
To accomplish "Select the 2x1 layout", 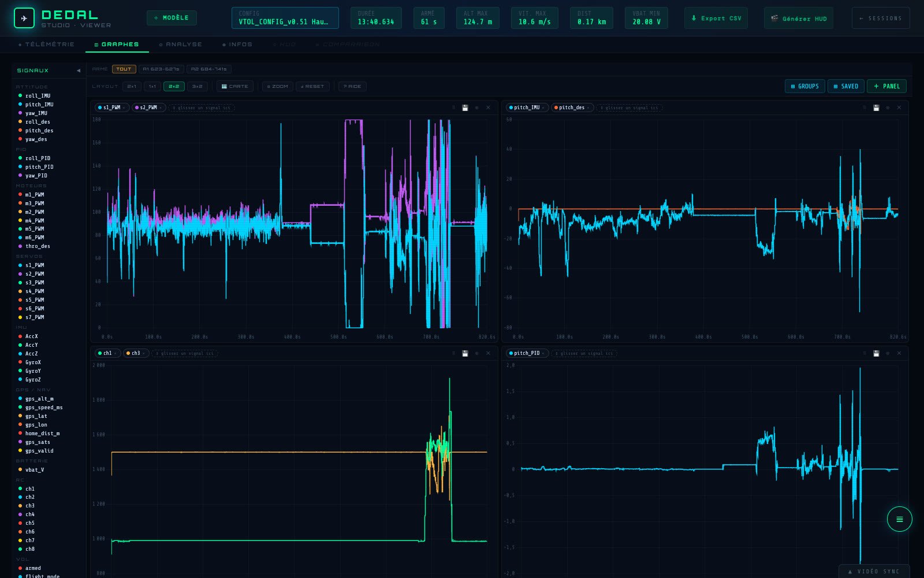I will [x=132, y=86].
